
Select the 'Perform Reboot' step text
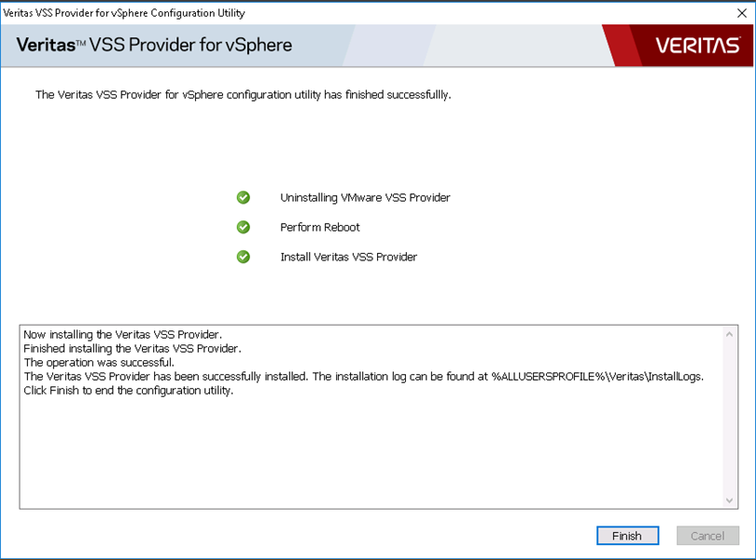319,227
